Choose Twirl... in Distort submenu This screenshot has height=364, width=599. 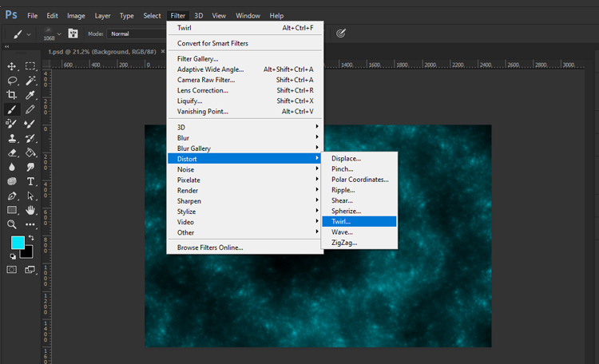[359, 222]
